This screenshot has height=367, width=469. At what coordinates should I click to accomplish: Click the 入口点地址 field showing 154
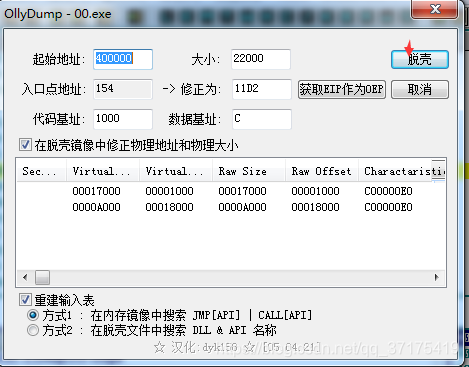coord(123,89)
